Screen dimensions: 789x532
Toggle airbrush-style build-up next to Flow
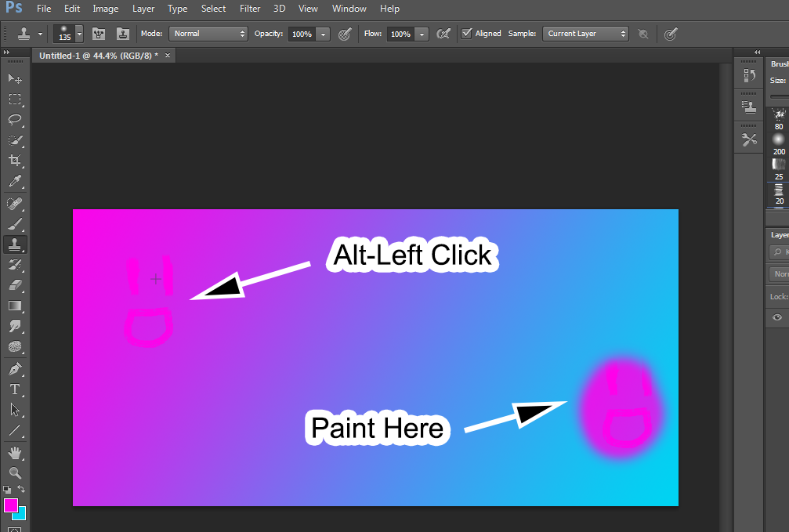coord(443,34)
